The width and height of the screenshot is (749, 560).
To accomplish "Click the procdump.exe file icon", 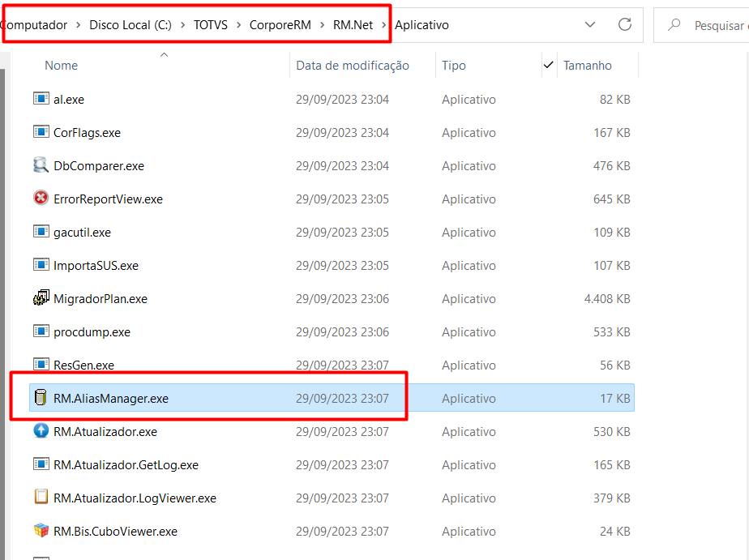I will click(x=41, y=331).
